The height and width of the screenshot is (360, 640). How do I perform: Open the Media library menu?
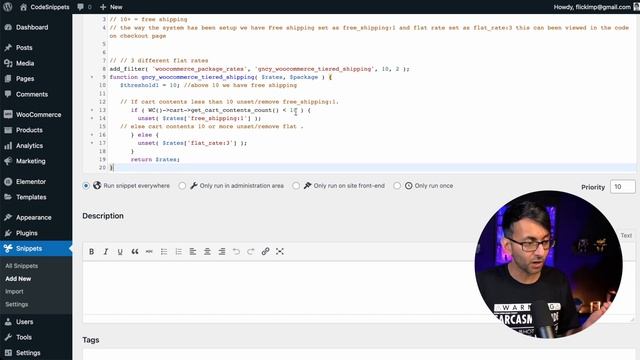pyautogui.click(x=25, y=63)
